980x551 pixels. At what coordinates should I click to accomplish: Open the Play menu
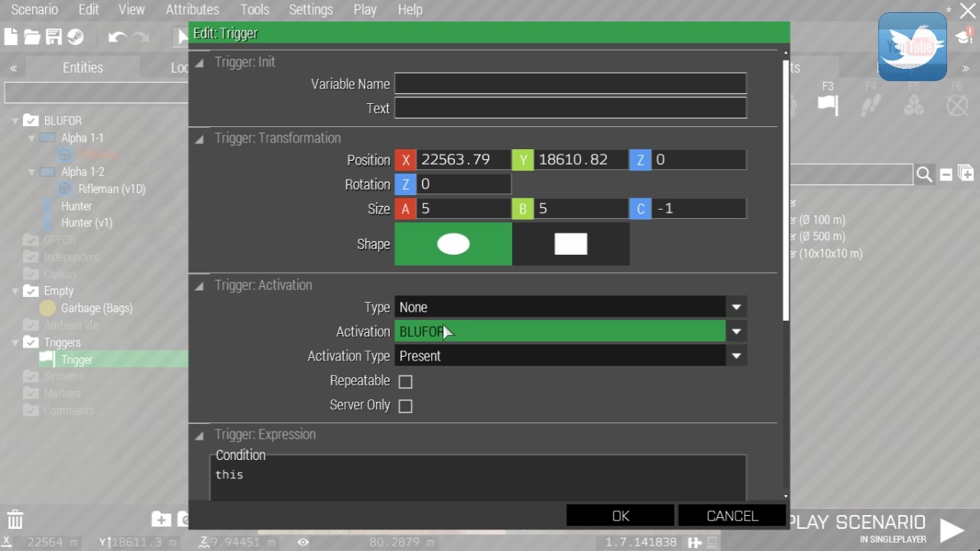pos(365,10)
